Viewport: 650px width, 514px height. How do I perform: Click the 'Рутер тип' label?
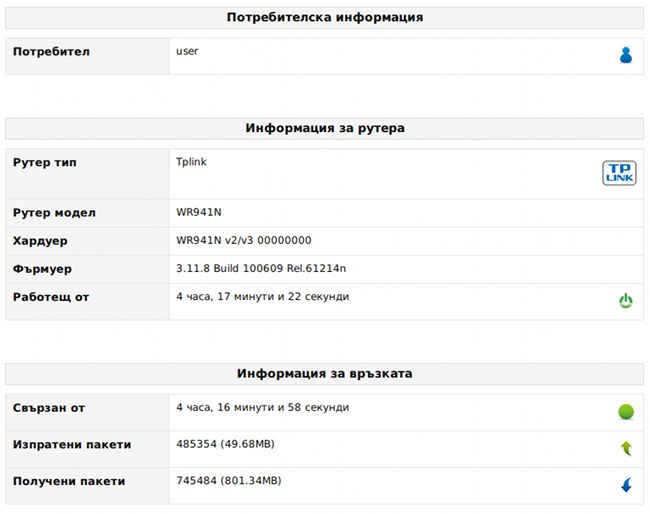45,162
